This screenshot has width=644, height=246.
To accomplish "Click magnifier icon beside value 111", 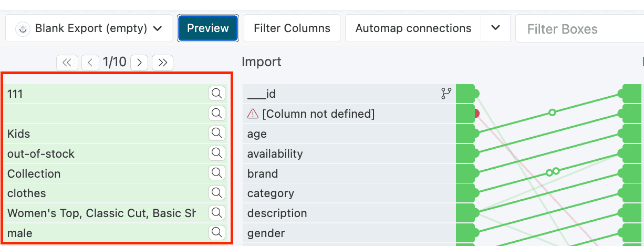I will click(216, 94).
